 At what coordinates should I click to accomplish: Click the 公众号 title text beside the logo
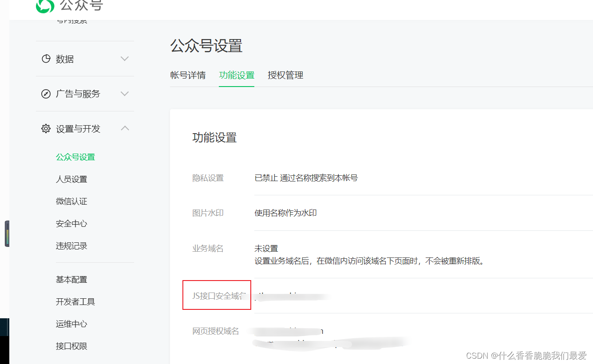click(81, 5)
